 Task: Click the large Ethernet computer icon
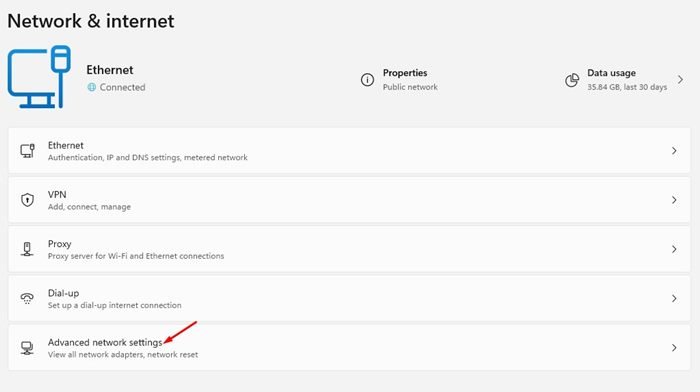click(39, 77)
